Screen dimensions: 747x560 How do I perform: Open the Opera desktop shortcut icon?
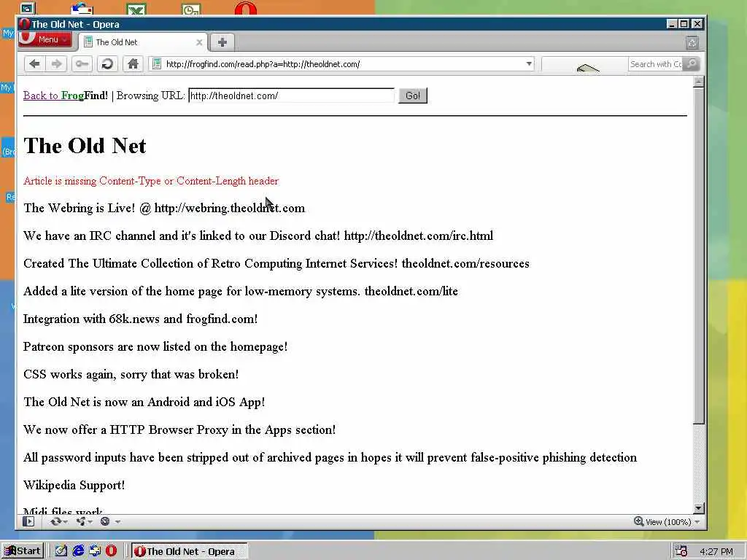click(x=246, y=9)
